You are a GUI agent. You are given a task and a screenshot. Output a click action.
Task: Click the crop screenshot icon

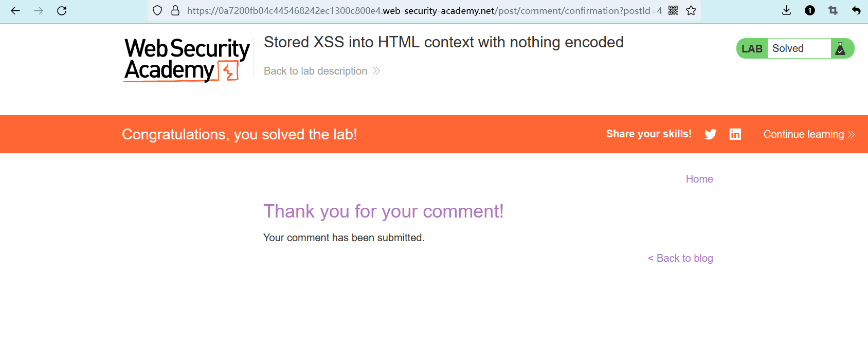[833, 11]
